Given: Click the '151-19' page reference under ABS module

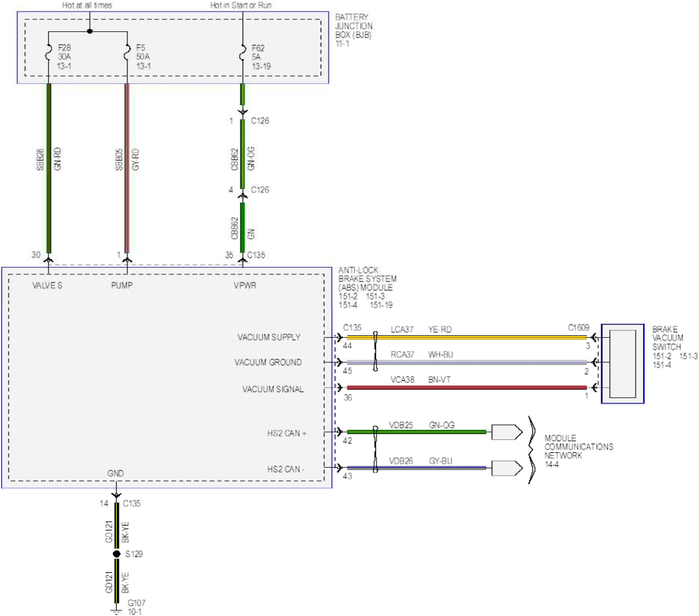Looking at the screenshot, I should (381, 305).
